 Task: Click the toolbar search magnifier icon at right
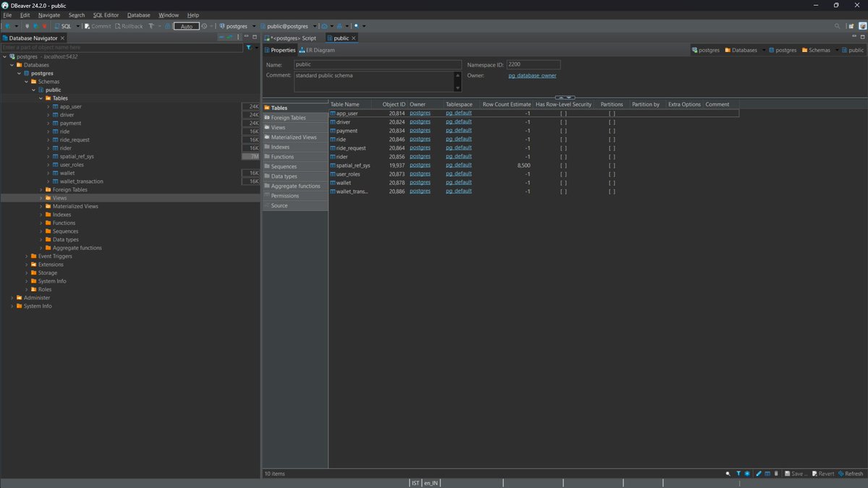pos(838,26)
